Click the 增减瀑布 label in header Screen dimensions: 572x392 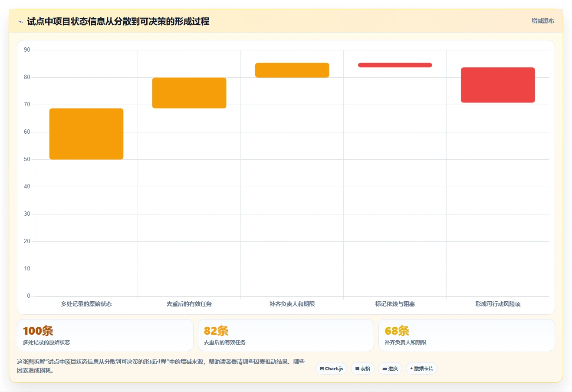542,21
